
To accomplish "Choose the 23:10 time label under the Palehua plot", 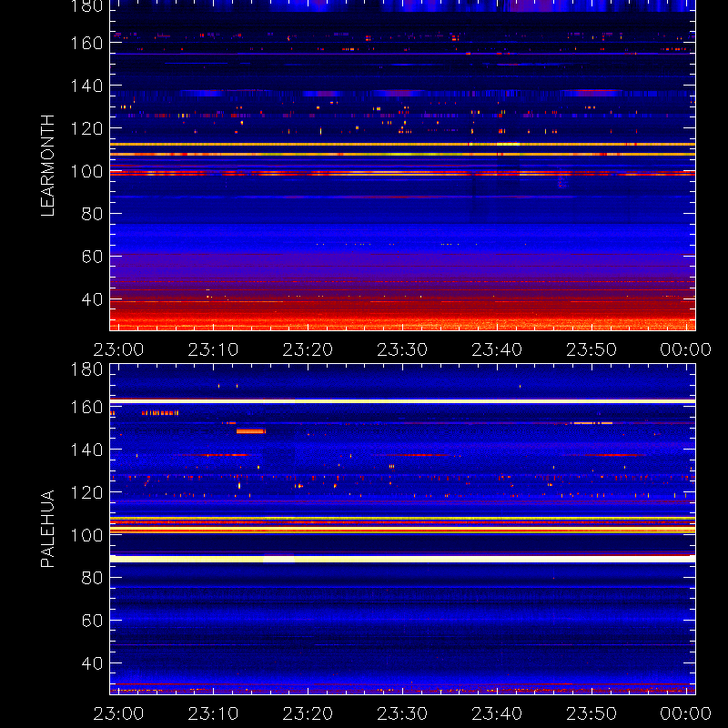I will 213,713.
